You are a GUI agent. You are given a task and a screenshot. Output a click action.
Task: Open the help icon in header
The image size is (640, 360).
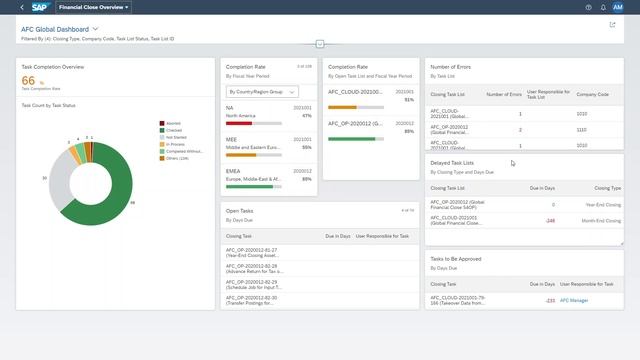(x=588, y=7)
